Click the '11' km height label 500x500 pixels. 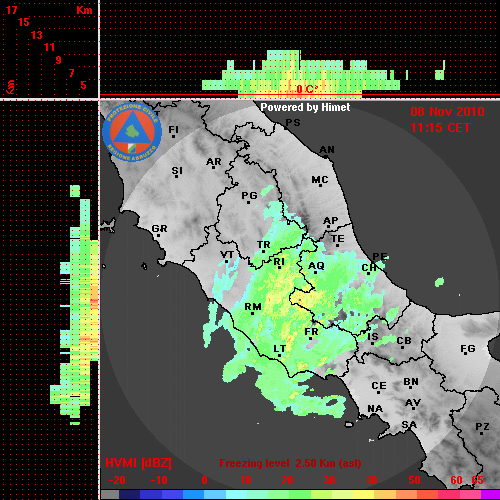[49, 47]
